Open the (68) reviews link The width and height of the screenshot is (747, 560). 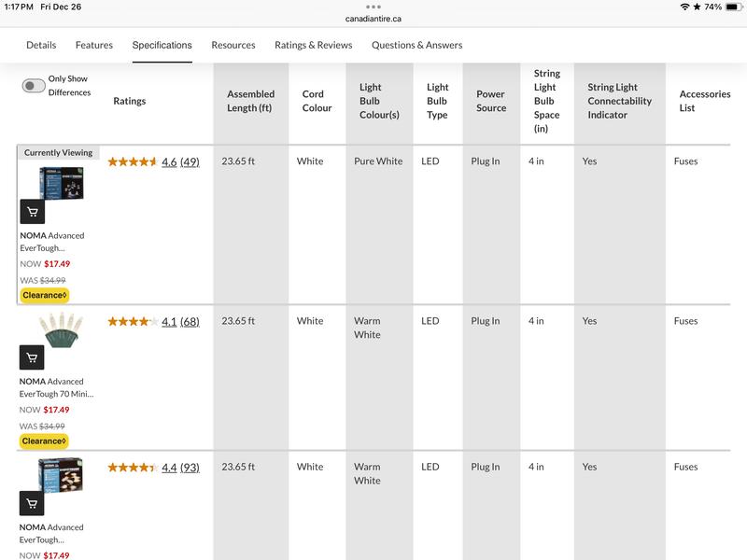[x=190, y=321]
